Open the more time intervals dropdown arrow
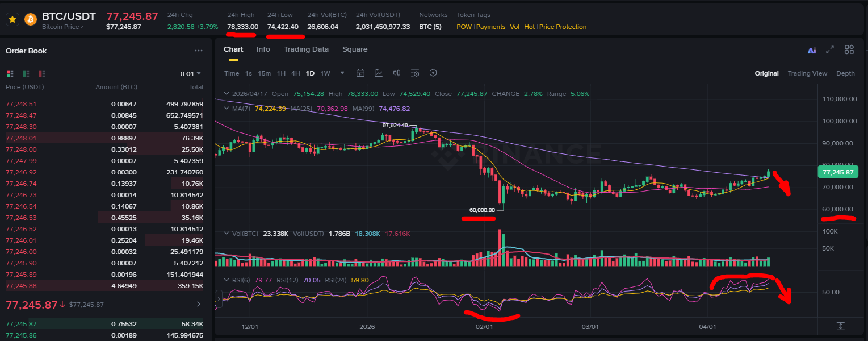 point(342,73)
